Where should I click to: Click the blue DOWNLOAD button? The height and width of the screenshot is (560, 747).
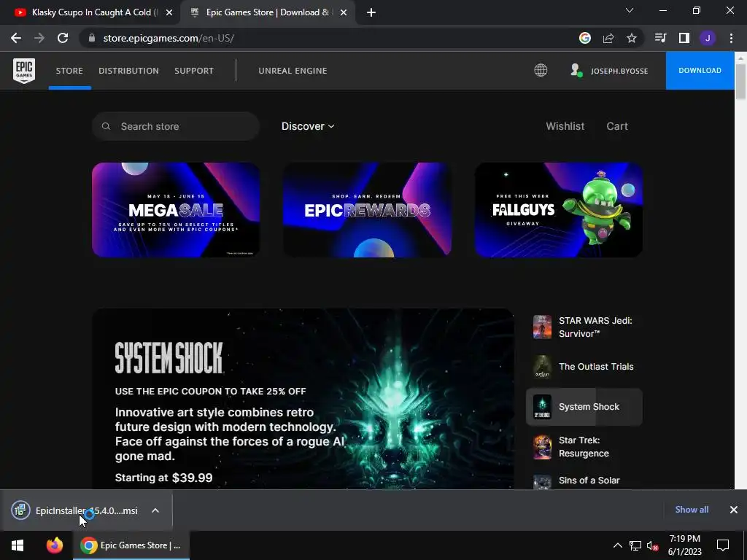[x=700, y=71]
